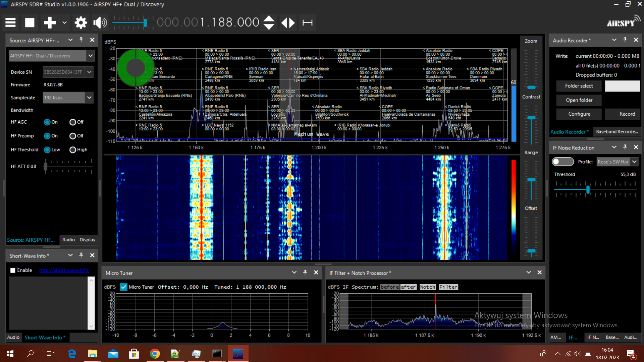Screen dimensions: 644x362
Task: Switch to the AM... bottom right tab
Action: point(556,338)
